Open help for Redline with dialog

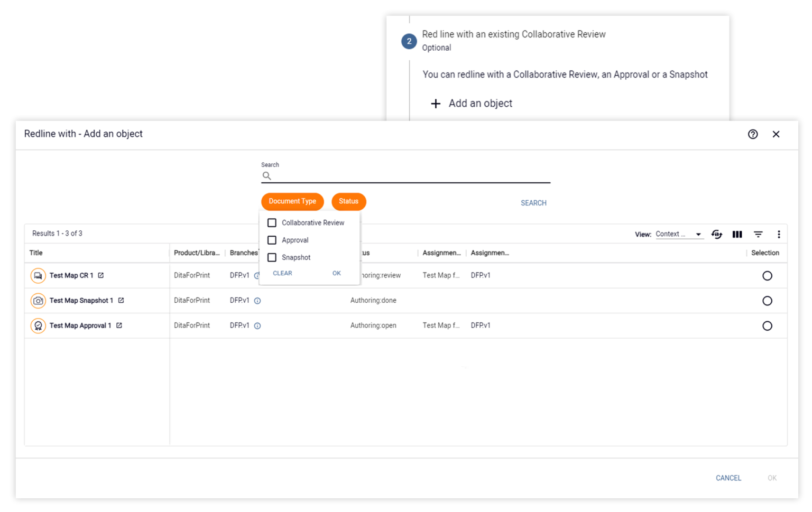point(753,134)
